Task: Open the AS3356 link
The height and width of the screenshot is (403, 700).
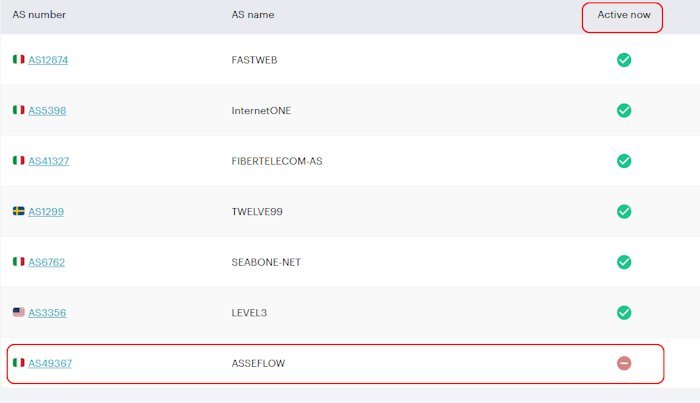Action: pyautogui.click(x=47, y=312)
